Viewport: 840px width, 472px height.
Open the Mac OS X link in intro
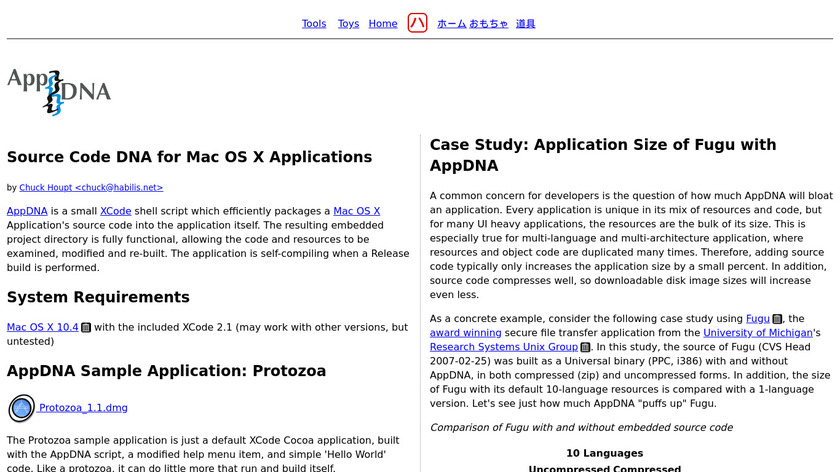coord(357,211)
